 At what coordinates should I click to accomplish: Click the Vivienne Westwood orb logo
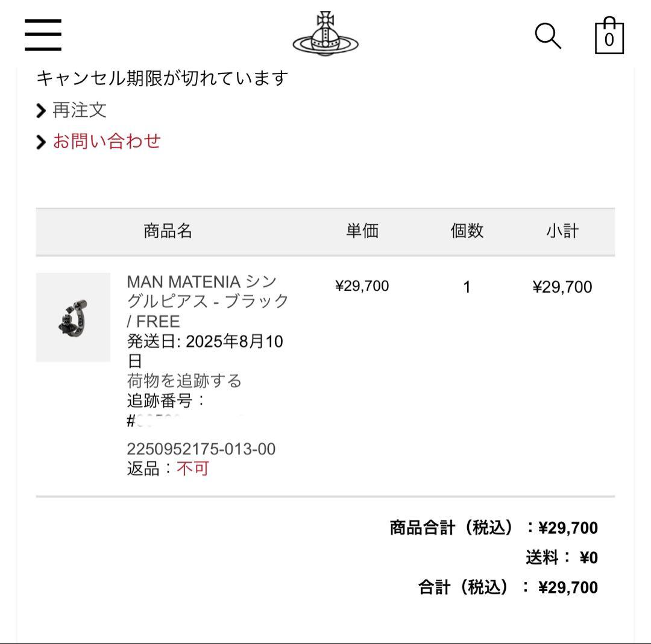click(x=325, y=34)
